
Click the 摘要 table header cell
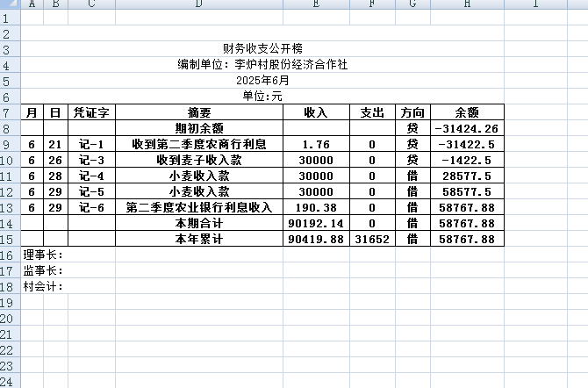click(x=199, y=112)
